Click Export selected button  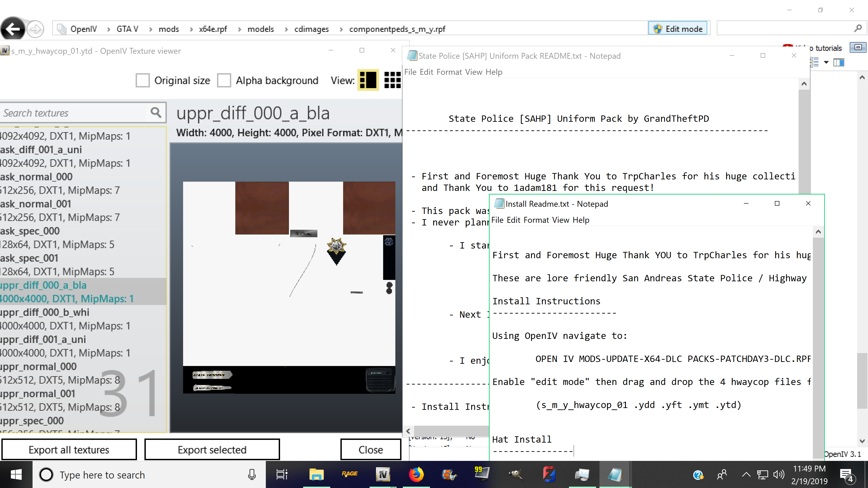point(212,450)
